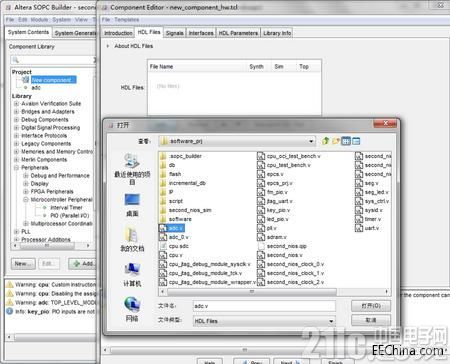Switch to Library Info tab
The height and width of the screenshot is (364, 450).
click(277, 33)
